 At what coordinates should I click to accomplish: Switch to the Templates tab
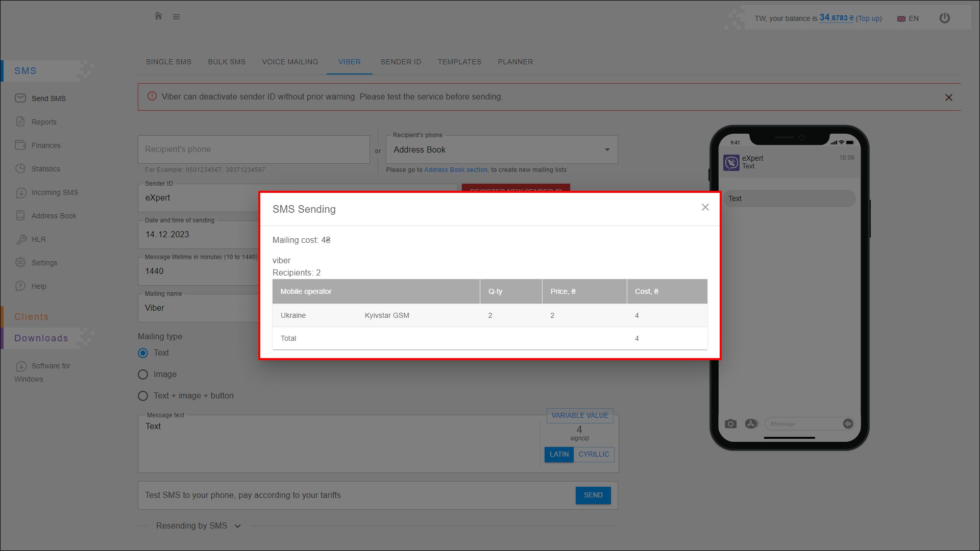pyautogui.click(x=459, y=62)
